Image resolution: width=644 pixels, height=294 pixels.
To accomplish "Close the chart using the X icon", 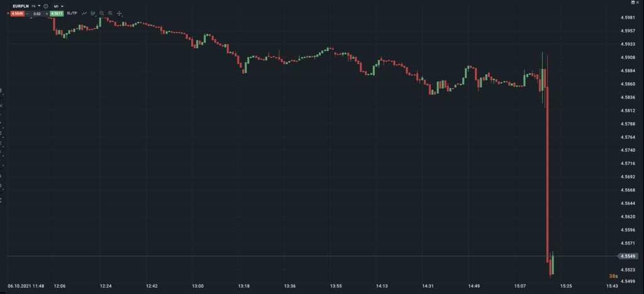I will pos(638,3).
